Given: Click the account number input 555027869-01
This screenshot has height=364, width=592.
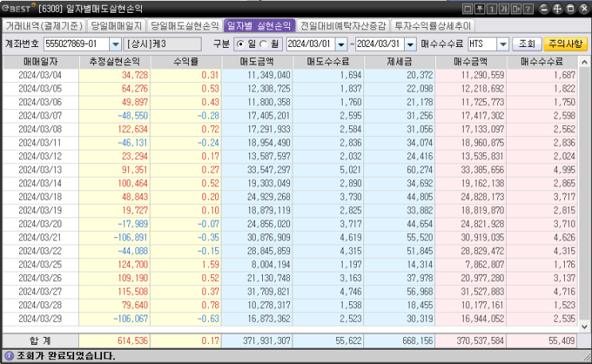Looking at the screenshot, I should click(x=77, y=44).
